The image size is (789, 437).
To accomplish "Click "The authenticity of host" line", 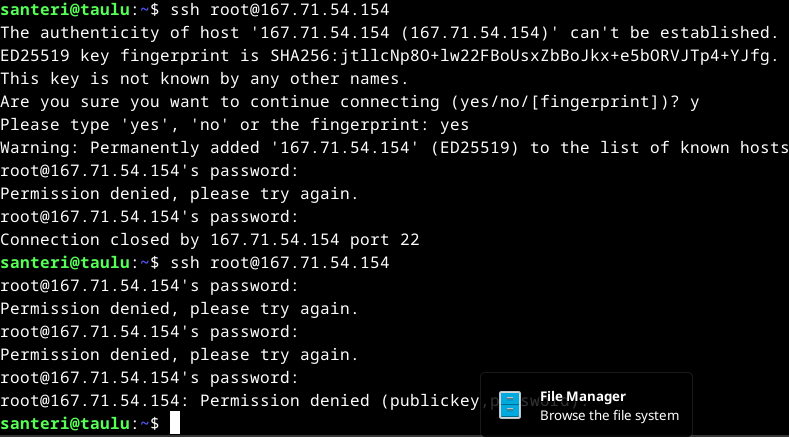I will pyautogui.click(x=389, y=33).
